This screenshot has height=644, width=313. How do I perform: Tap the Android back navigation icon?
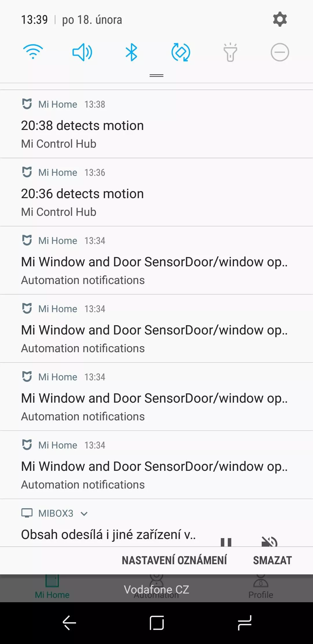[x=69, y=623]
